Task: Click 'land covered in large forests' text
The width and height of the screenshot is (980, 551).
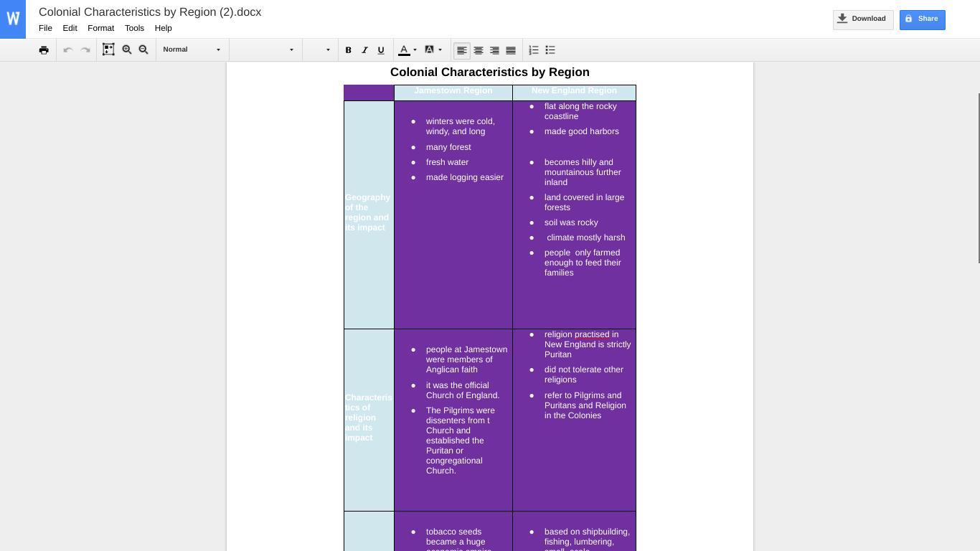Action: pos(584,202)
